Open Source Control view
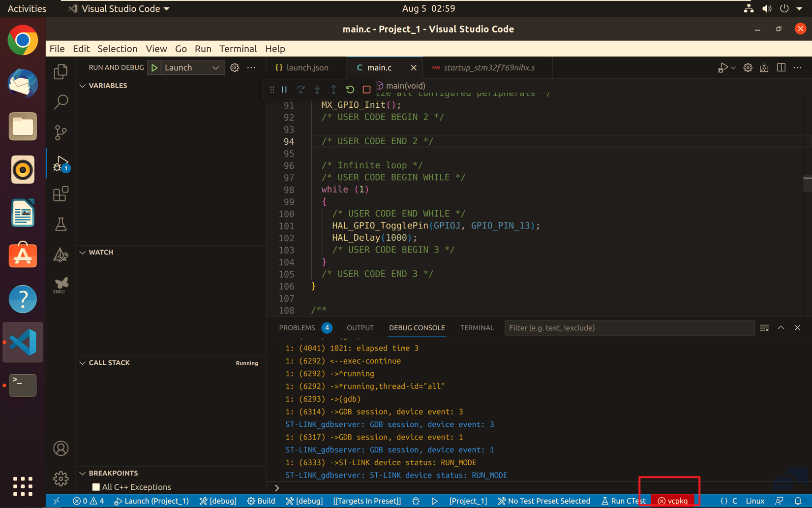 coord(60,132)
